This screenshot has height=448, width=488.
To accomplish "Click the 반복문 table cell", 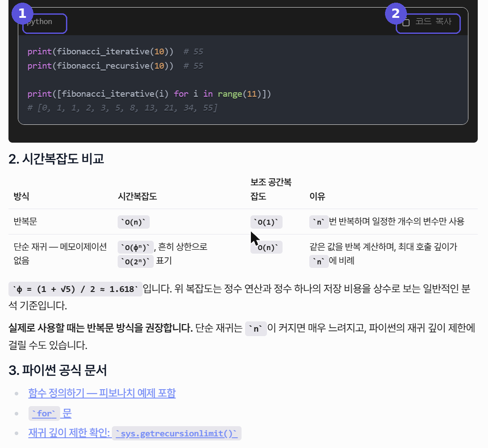I will point(25,222).
